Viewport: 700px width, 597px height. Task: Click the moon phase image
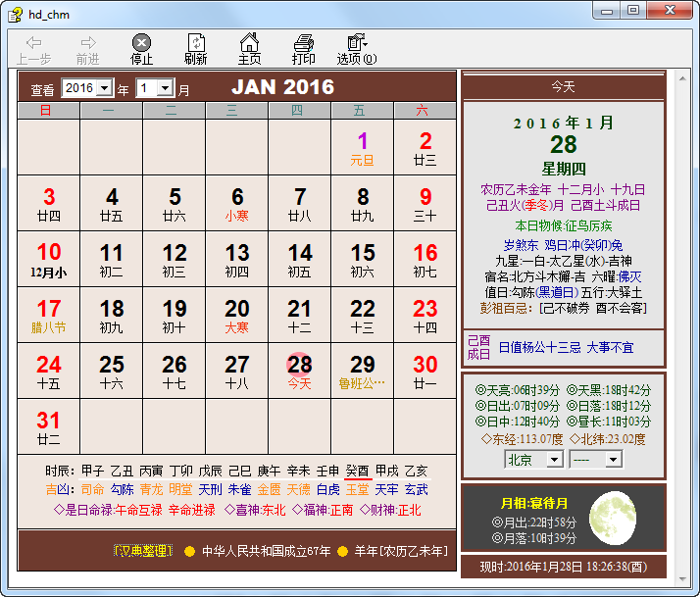(613, 518)
